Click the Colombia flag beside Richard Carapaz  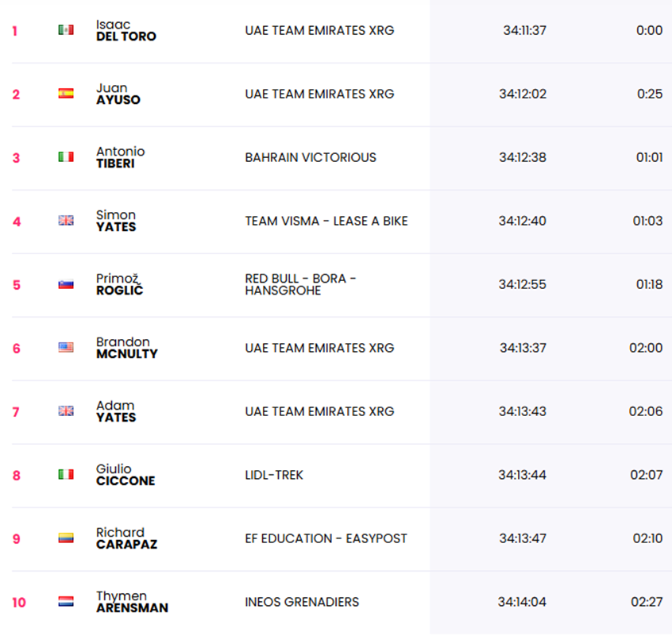(x=66, y=538)
